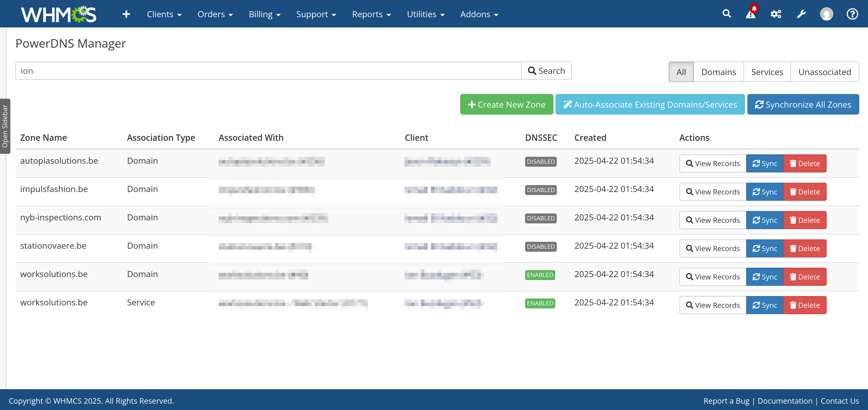Click the plus add-new icon in navbar
868x410 pixels.
[x=126, y=14]
